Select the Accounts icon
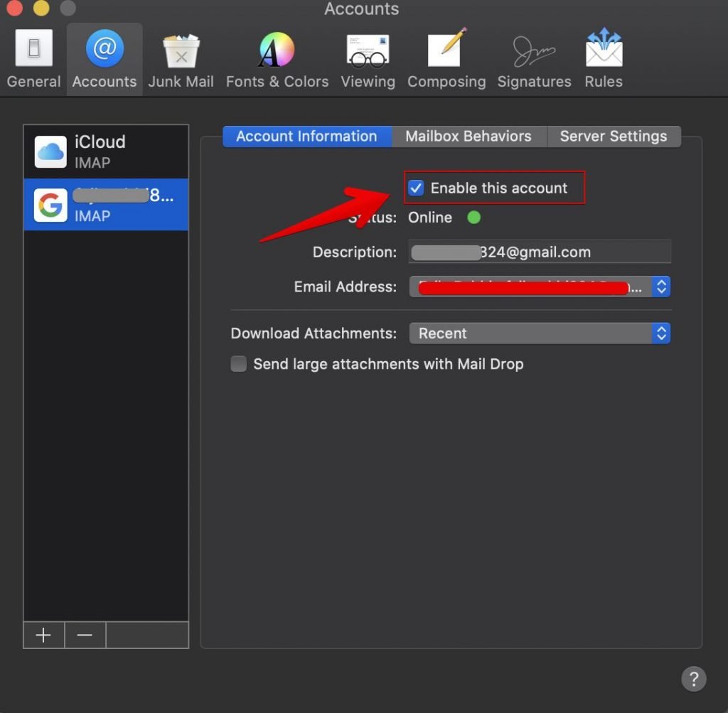 104,51
